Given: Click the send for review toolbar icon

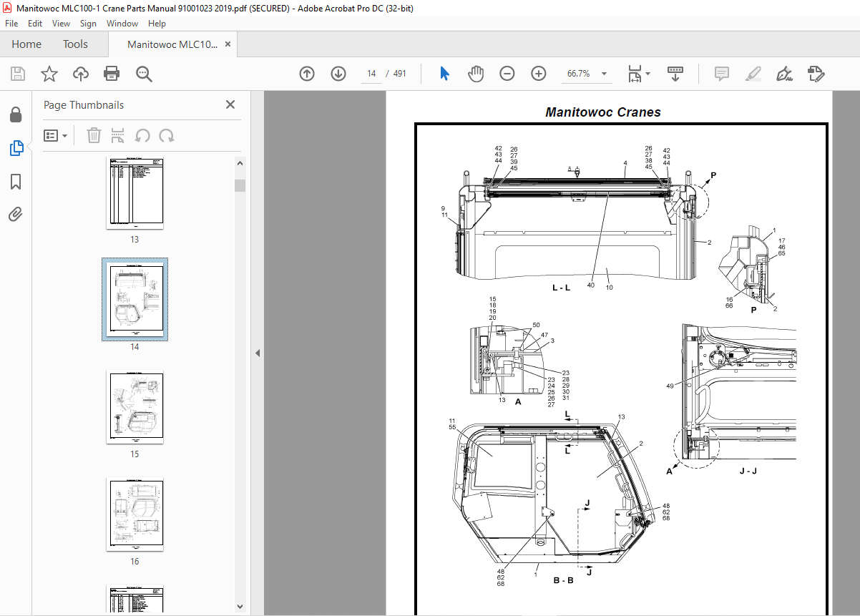Looking at the screenshot, I should (x=816, y=74).
